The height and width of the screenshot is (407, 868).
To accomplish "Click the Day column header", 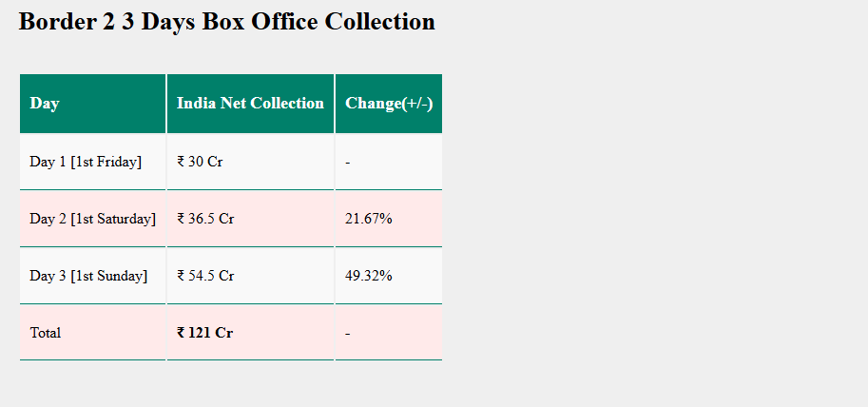I will point(45,103).
